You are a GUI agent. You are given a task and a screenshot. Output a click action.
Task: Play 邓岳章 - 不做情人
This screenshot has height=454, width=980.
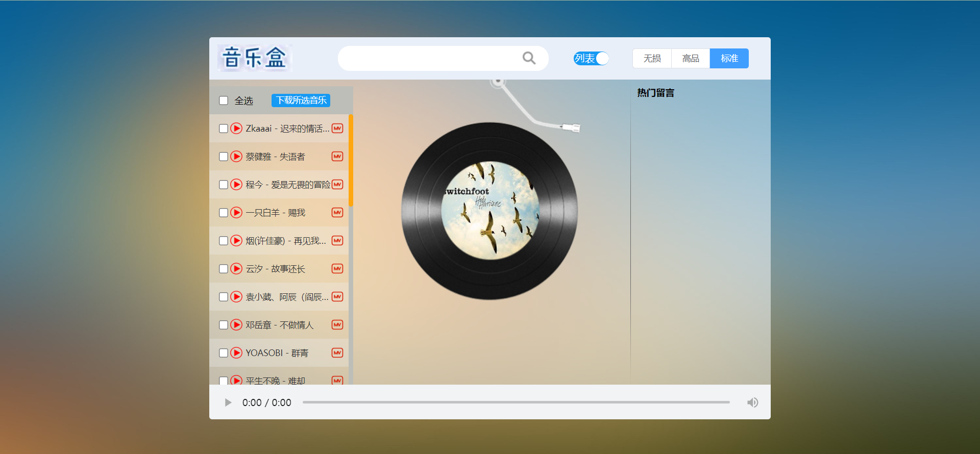[236, 324]
